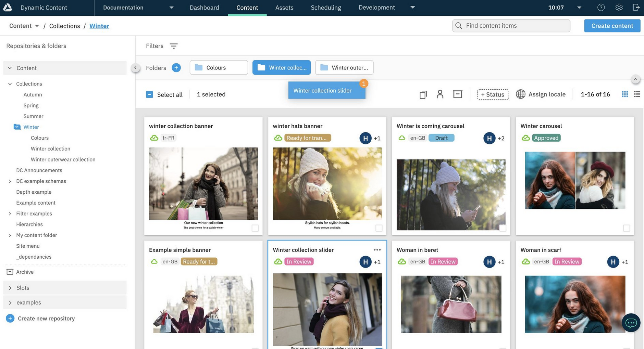Open the Scheduling tab
Viewport: 644px width, 349px height.
click(x=326, y=8)
